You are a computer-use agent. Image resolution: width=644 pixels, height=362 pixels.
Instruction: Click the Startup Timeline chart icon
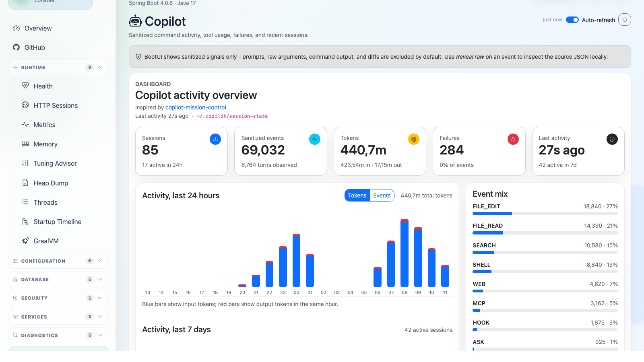tap(25, 222)
